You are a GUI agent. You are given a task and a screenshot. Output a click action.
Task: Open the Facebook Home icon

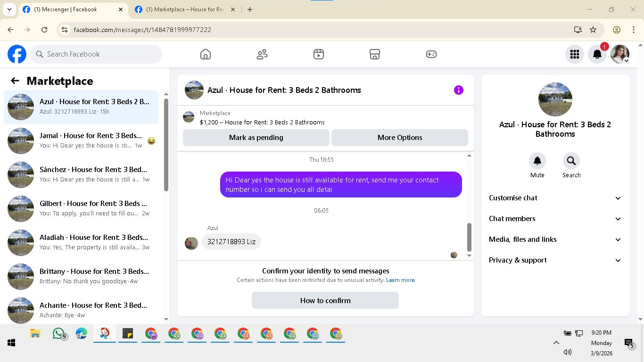pos(206,54)
